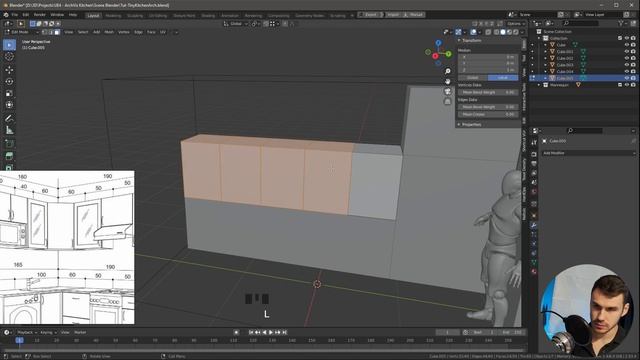Open the Keying dropdown in timeline
The image size is (640, 360).
click(49, 332)
